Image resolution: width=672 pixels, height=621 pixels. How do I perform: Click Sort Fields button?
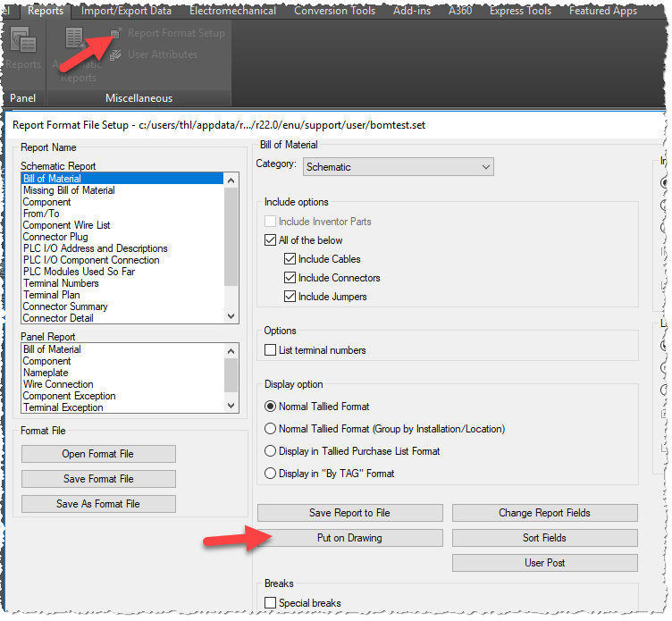pos(545,538)
